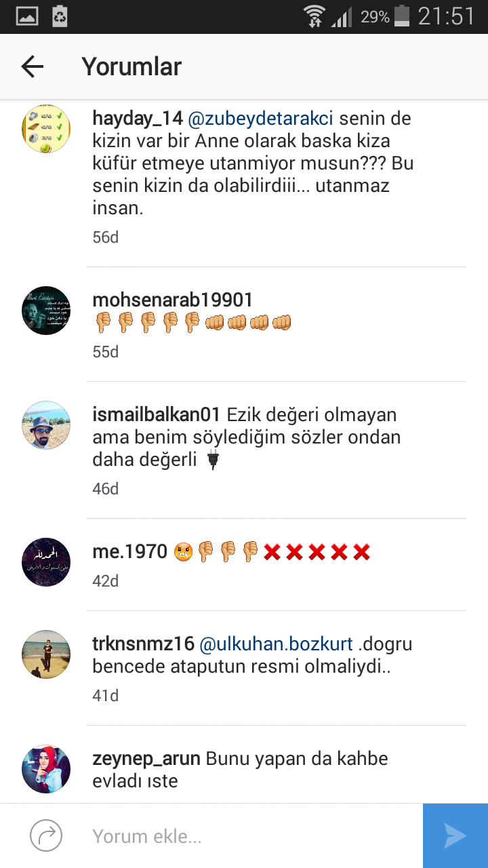Image resolution: width=488 pixels, height=868 pixels.
Task: Focus the 'Yorum ekle...' comment field
Action: point(251,836)
